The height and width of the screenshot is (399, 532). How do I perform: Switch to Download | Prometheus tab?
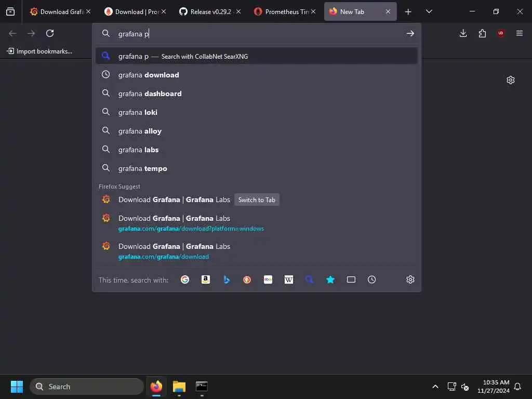pyautogui.click(x=136, y=11)
